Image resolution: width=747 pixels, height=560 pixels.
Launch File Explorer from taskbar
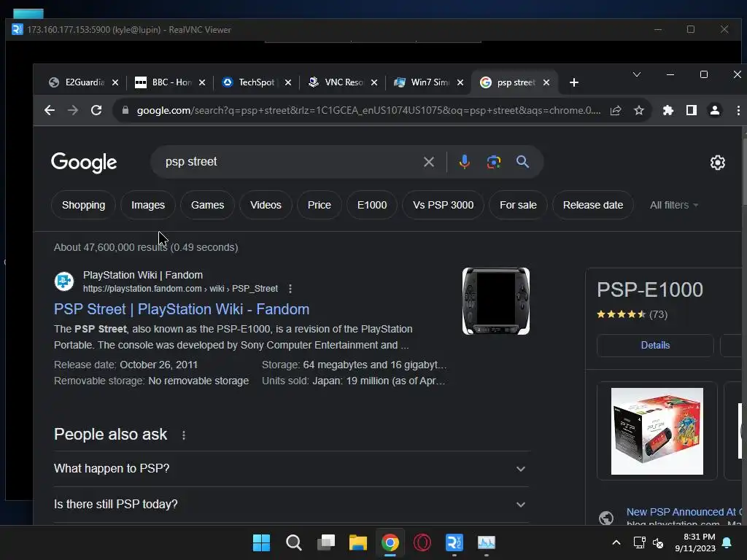(357, 542)
